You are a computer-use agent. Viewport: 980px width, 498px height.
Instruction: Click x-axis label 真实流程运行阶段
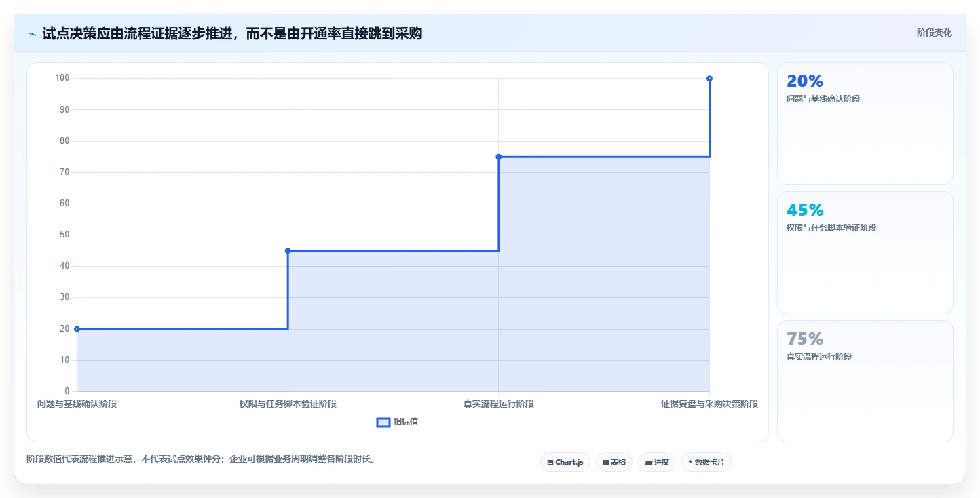(499, 404)
